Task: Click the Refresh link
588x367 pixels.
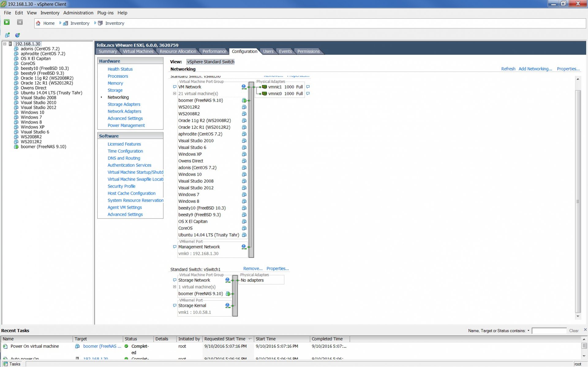Action: pos(508,69)
